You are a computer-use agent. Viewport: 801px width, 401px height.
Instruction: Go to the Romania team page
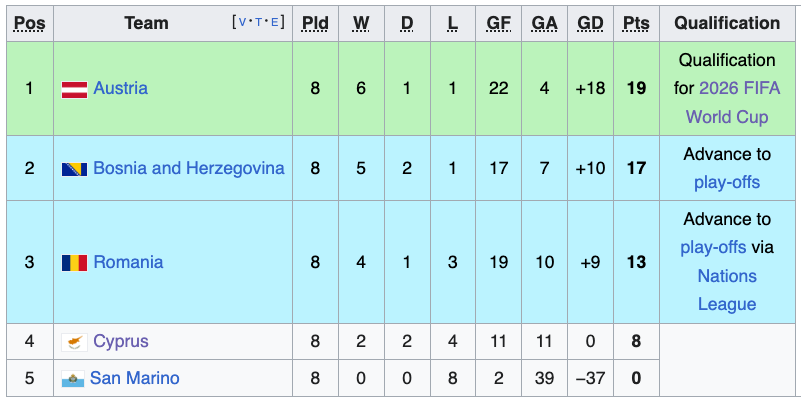pos(128,262)
